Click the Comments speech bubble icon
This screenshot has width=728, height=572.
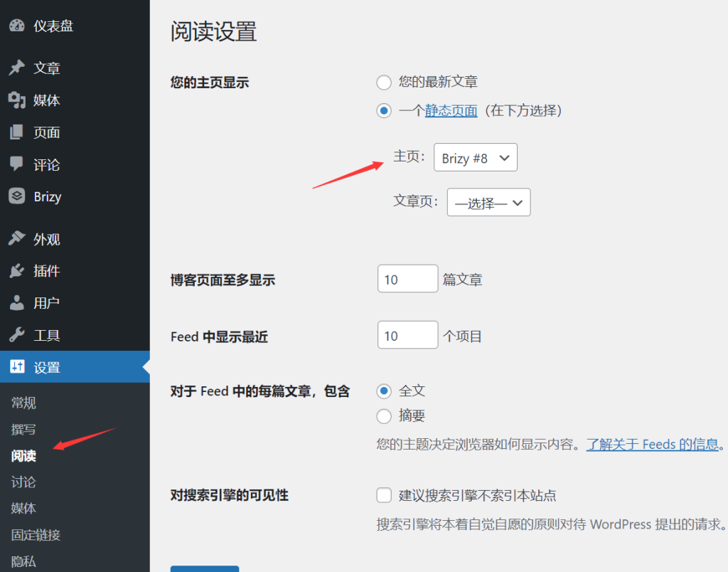click(x=17, y=164)
